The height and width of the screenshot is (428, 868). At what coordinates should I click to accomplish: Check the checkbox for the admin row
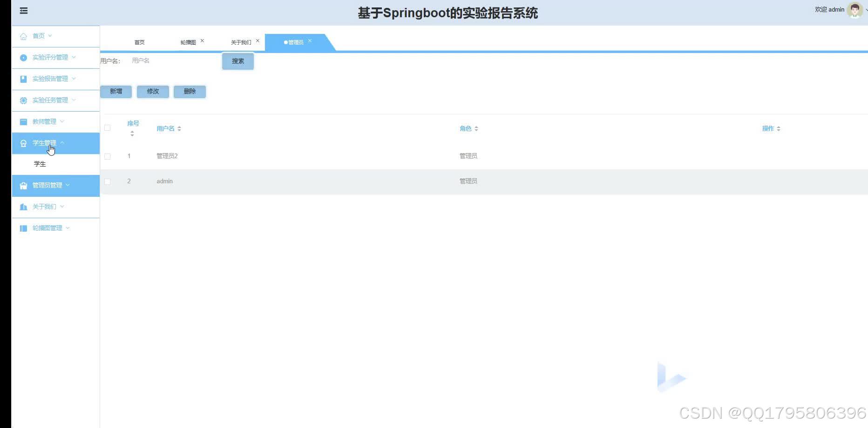click(108, 181)
